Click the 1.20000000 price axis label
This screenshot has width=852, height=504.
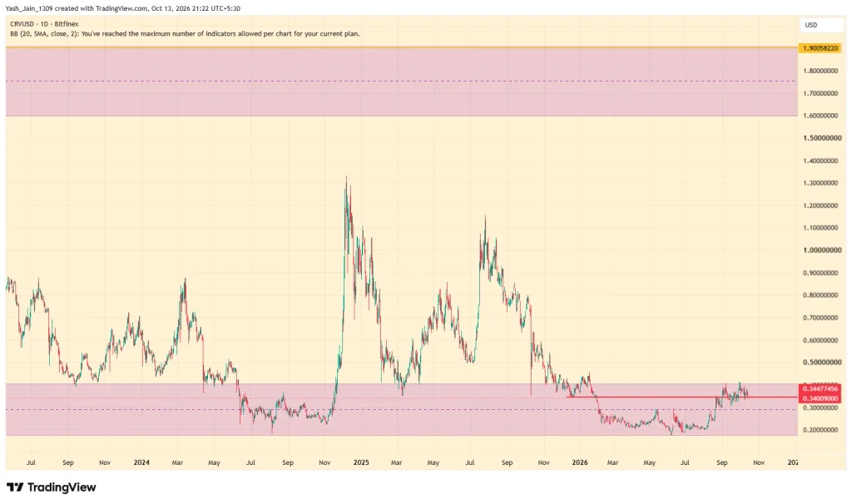point(820,205)
